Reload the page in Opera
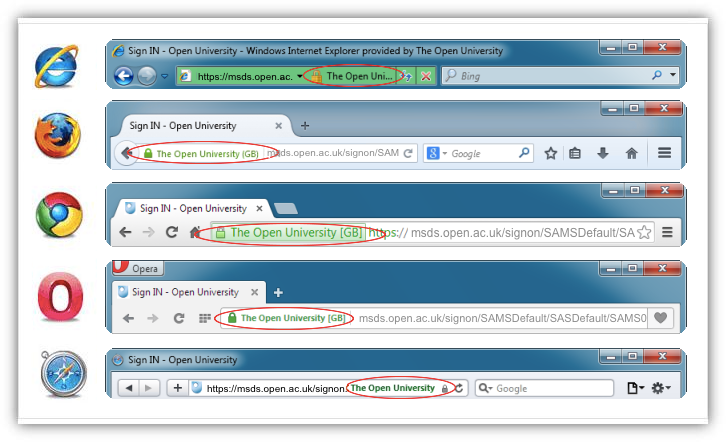Viewport: 726px width, 442px height. (179, 318)
